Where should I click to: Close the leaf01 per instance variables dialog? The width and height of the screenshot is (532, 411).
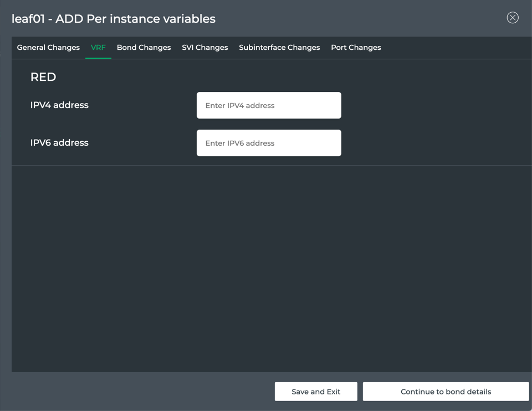pyautogui.click(x=513, y=18)
